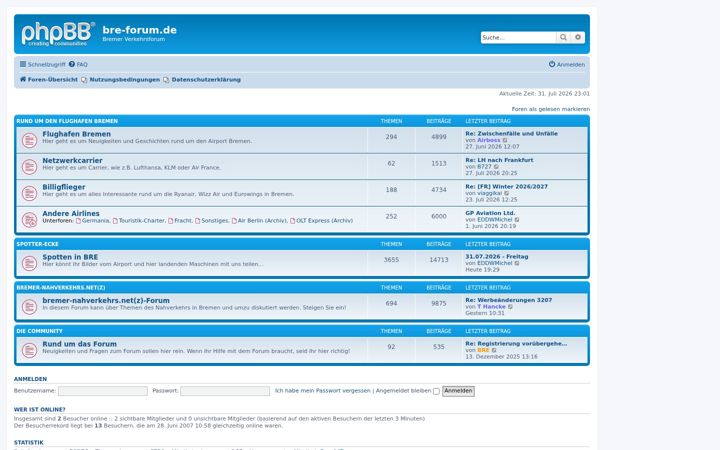This screenshot has width=720, height=450.
Task: Click Ich habe mein Passwort vergessen
Action: pos(322,391)
